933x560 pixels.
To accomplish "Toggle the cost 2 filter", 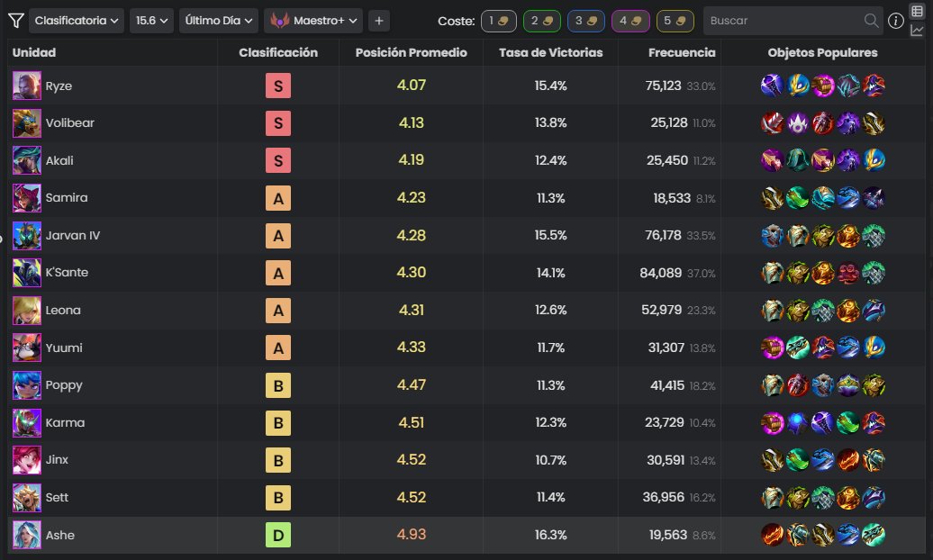I will tap(542, 21).
